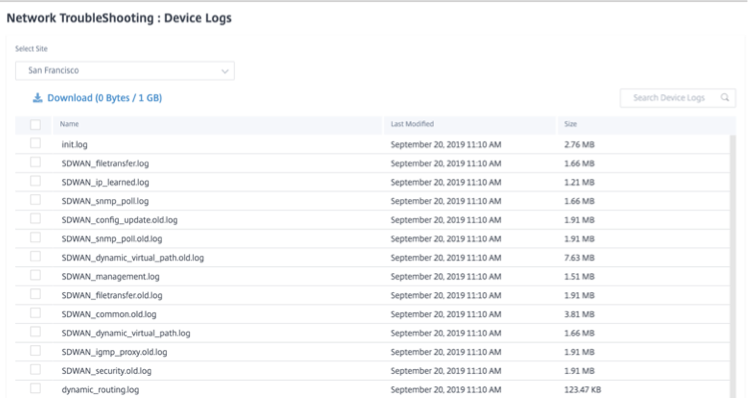The height and width of the screenshot is (398, 748).
Task: Open the San Francisco site dropdown chevron
Action: point(225,71)
